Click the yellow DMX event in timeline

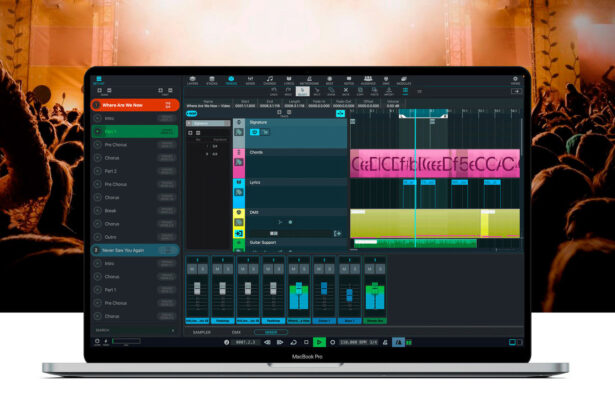(x=435, y=223)
